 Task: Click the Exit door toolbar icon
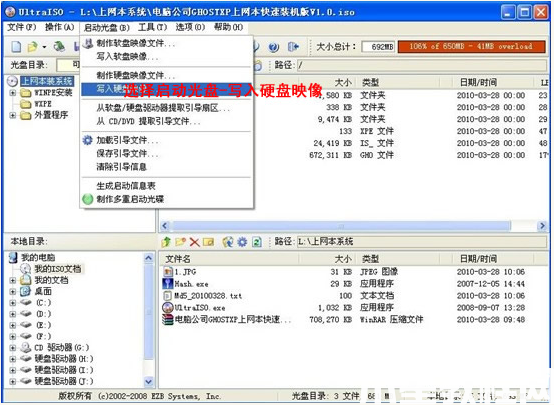[x=293, y=46]
